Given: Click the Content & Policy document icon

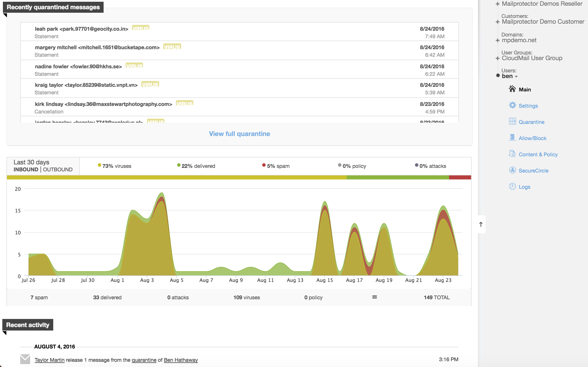Looking at the screenshot, I should (x=512, y=154).
